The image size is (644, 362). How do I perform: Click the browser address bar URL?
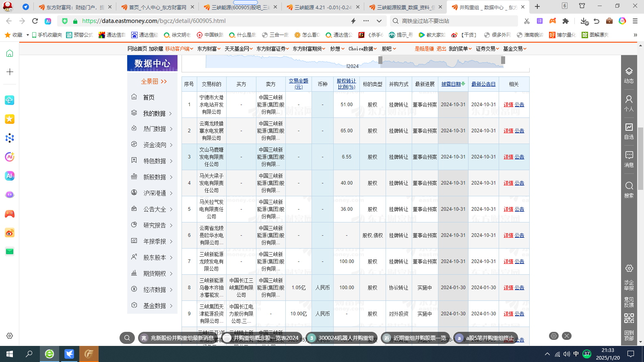154,21
